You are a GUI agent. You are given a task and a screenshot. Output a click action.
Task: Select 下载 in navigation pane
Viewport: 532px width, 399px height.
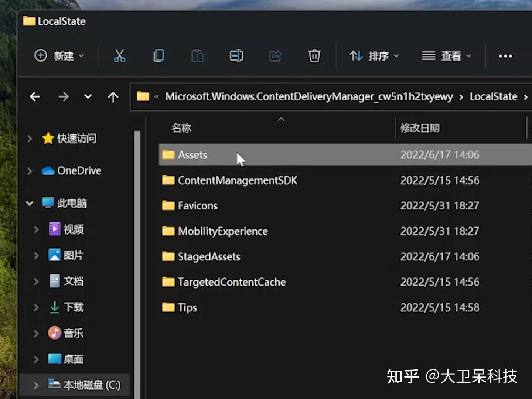pyautogui.click(x=74, y=307)
